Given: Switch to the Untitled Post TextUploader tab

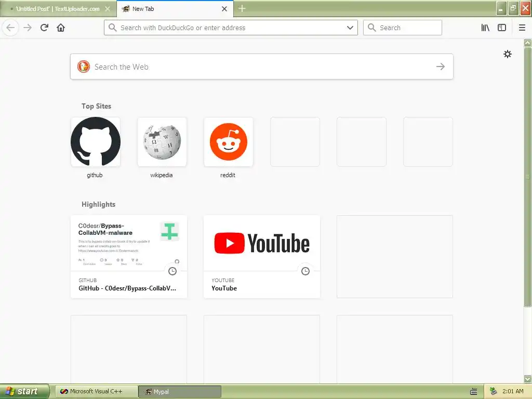Looking at the screenshot, I should point(58,9).
